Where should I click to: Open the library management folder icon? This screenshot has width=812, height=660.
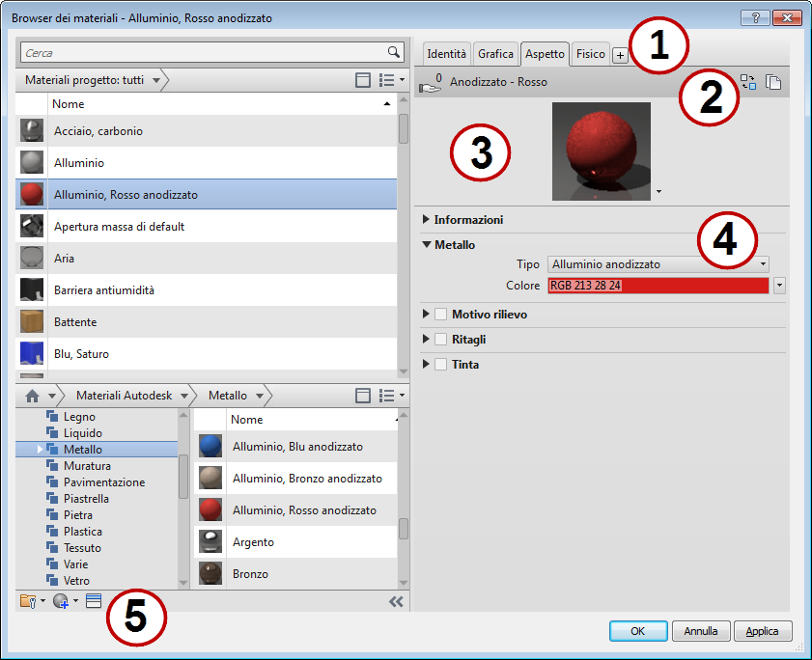point(28,601)
